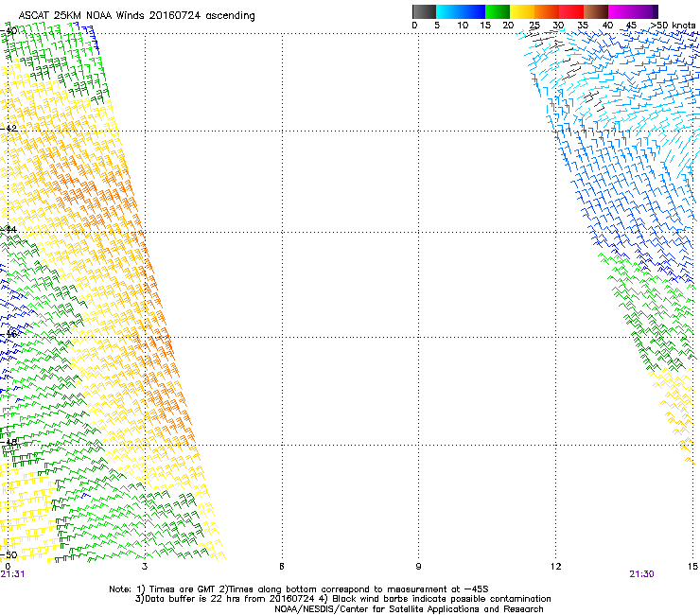Click the -50 latitude axis label
Screen dimensions: 700x615
(9, 555)
